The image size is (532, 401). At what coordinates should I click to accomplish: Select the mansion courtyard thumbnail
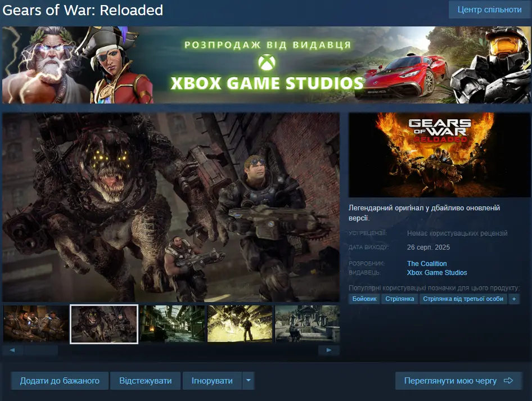pos(307,324)
